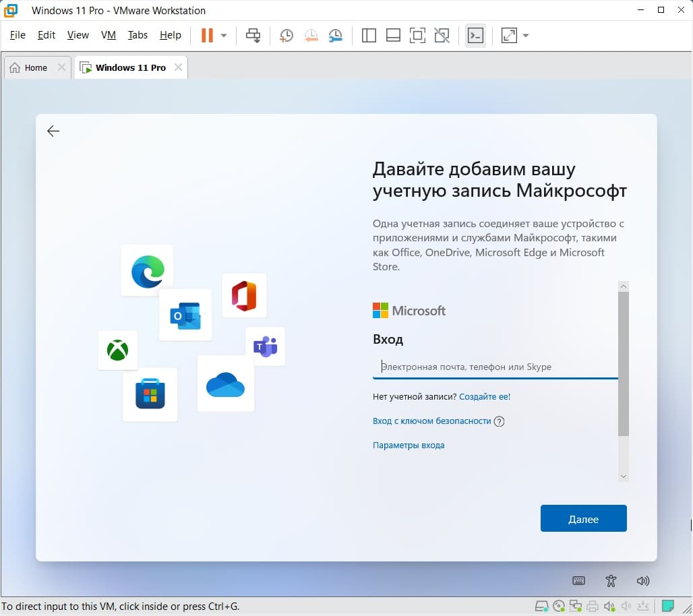Screen dimensions: 693x616
Task: Click the Teams tile
Action: click(x=265, y=346)
